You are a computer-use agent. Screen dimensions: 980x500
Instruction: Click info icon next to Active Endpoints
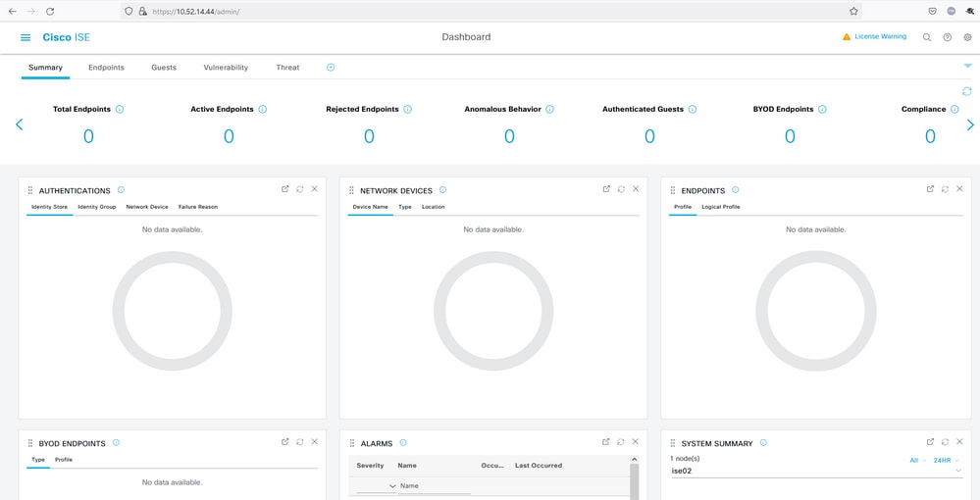pos(263,109)
